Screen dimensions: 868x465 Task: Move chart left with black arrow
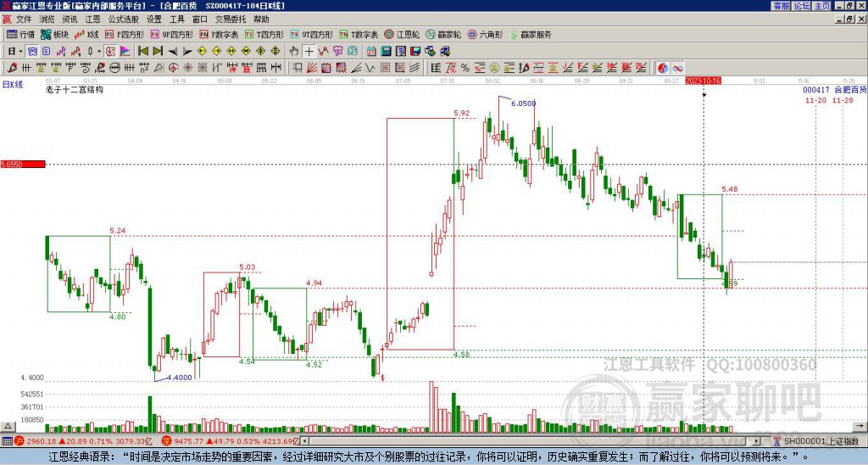[x=173, y=52]
